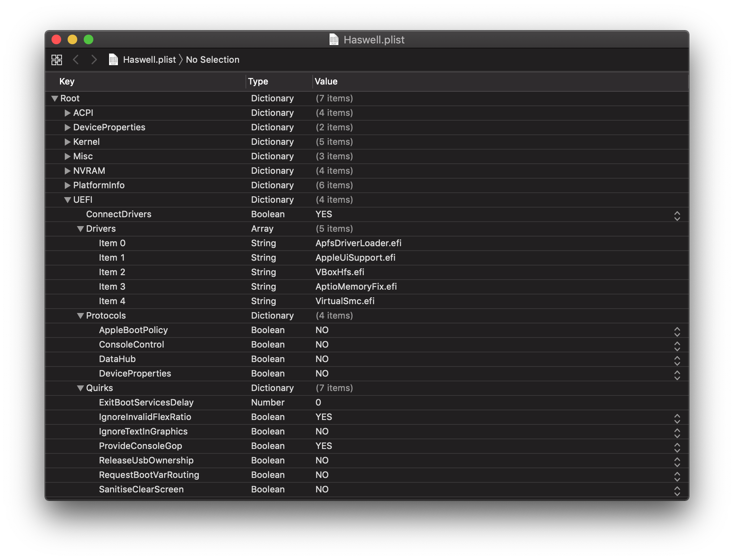This screenshot has height=560, width=734.
Task: Toggle ProvideConsoleGop boolean stepper
Action: (677, 448)
